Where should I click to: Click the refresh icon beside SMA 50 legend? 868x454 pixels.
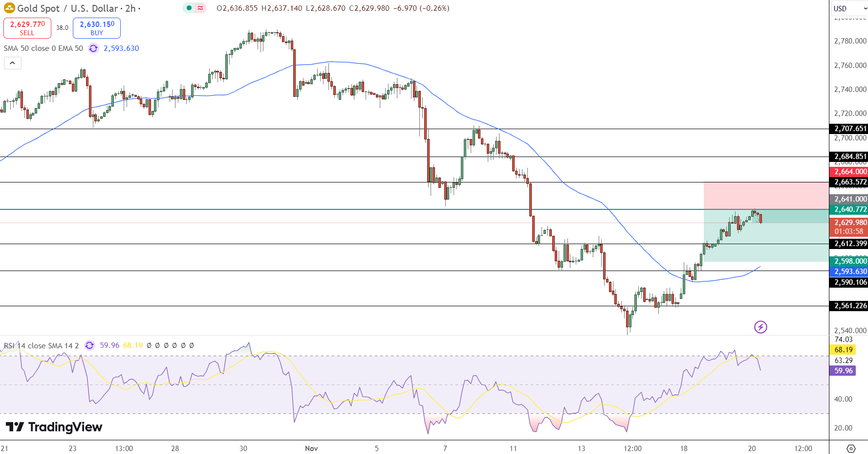click(93, 48)
